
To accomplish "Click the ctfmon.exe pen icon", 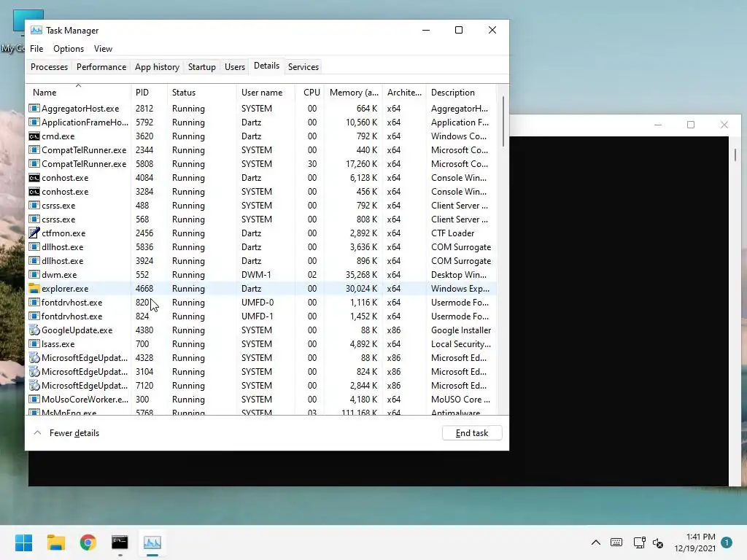I will coord(34,233).
